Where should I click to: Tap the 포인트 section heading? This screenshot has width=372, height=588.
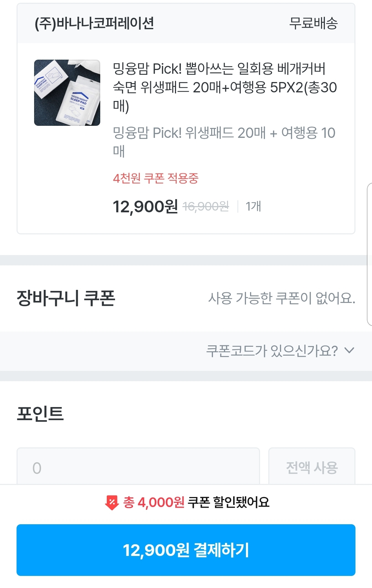(x=40, y=414)
